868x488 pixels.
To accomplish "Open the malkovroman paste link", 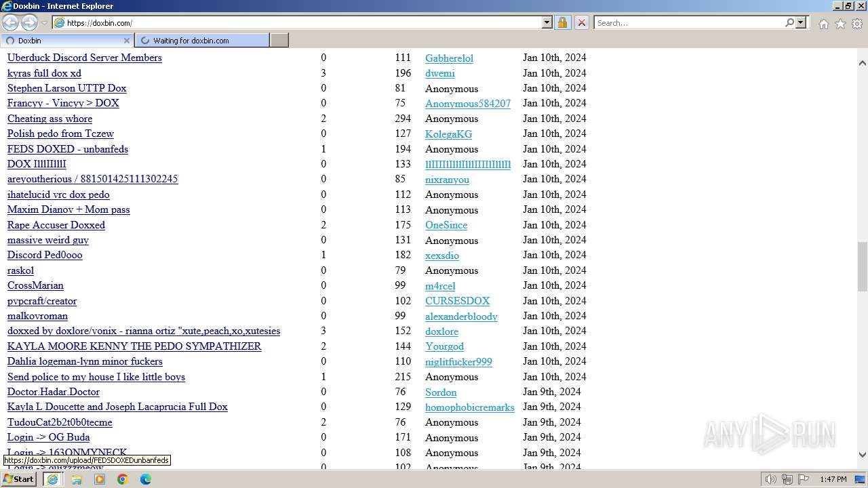I will (x=37, y=316).
